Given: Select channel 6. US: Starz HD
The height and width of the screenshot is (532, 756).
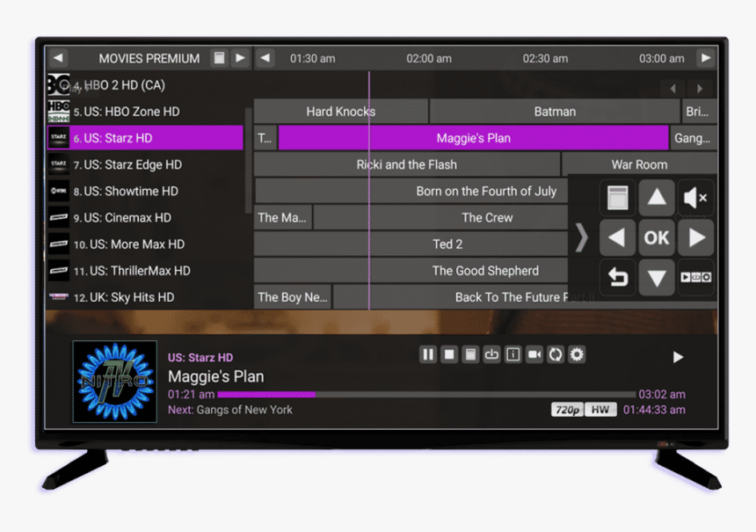Looking at the screenshot, I should click(145, 138).
